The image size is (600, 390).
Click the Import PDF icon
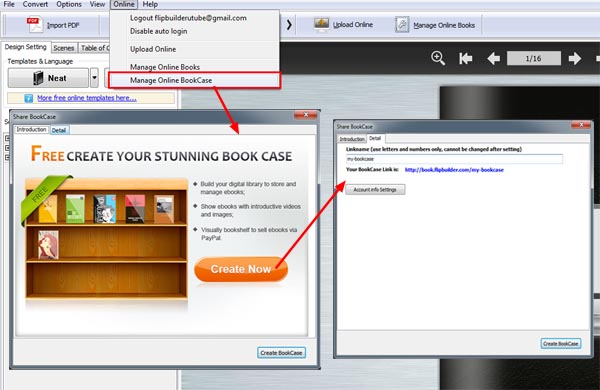[34, 25]
